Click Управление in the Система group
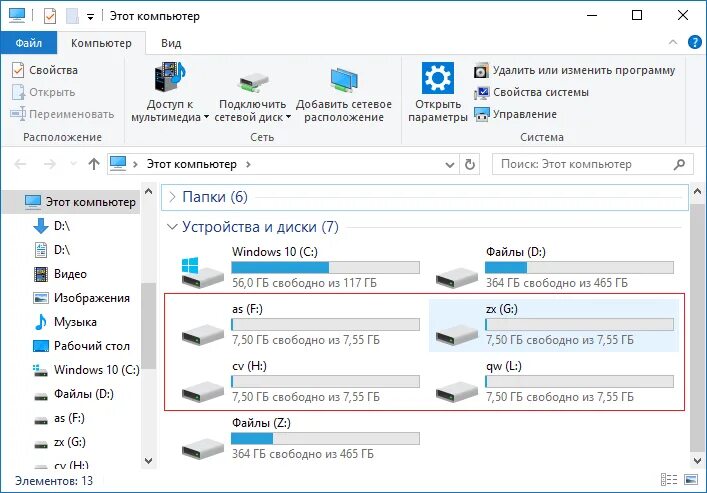707x493 pixels. coord(515,114)
